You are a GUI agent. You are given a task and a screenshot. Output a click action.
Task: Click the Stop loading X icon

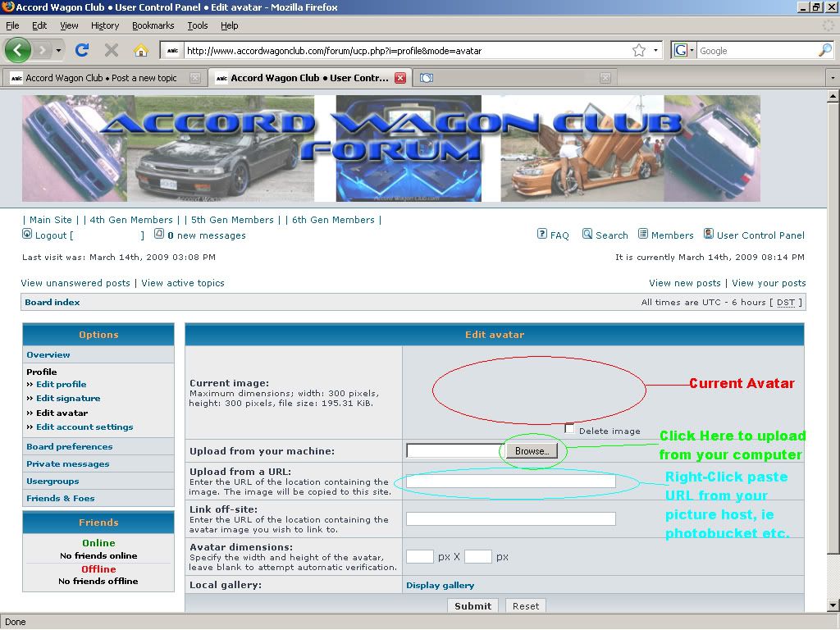(x=112, y=50)
